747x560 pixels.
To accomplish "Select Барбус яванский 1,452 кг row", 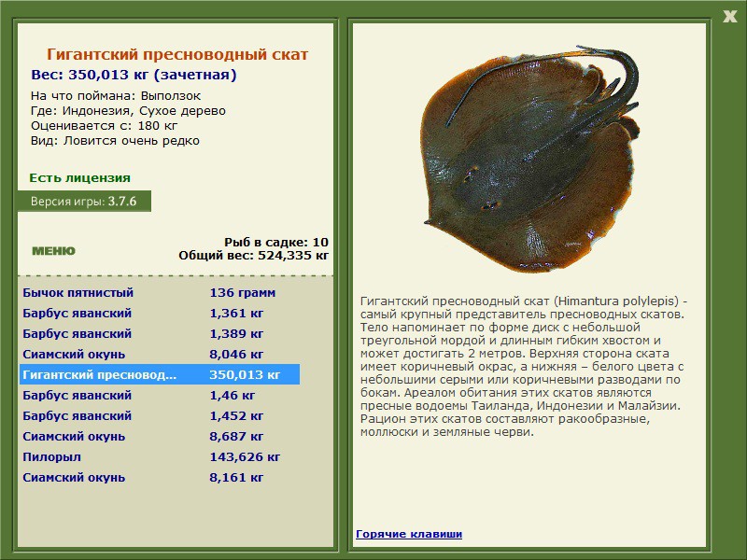I will point(160,415).
